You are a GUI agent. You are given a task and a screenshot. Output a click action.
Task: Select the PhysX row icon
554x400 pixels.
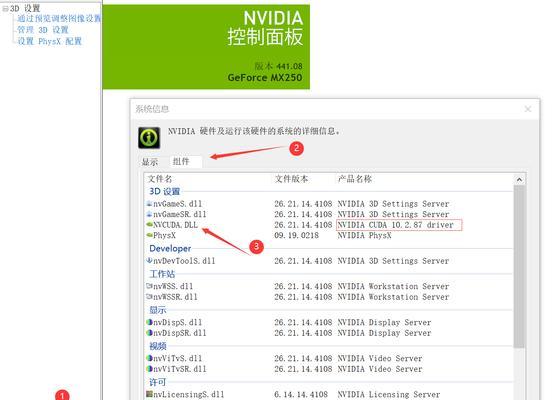149,235
